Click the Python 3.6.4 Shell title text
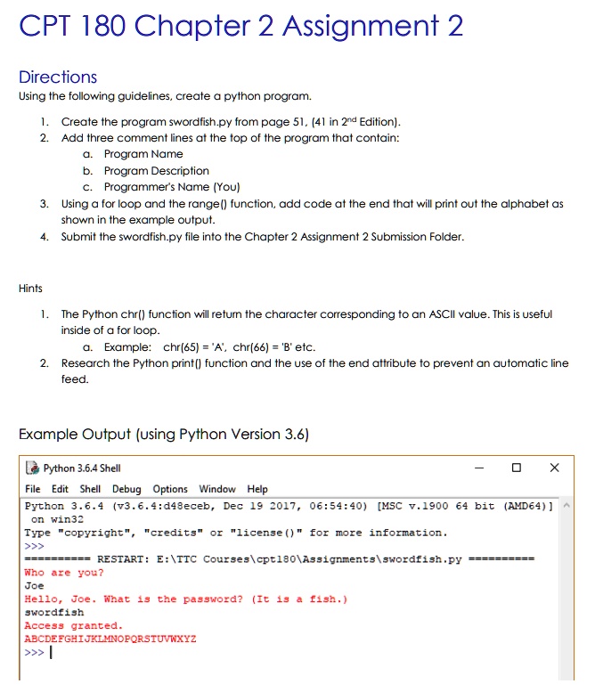 pos(82,468)
